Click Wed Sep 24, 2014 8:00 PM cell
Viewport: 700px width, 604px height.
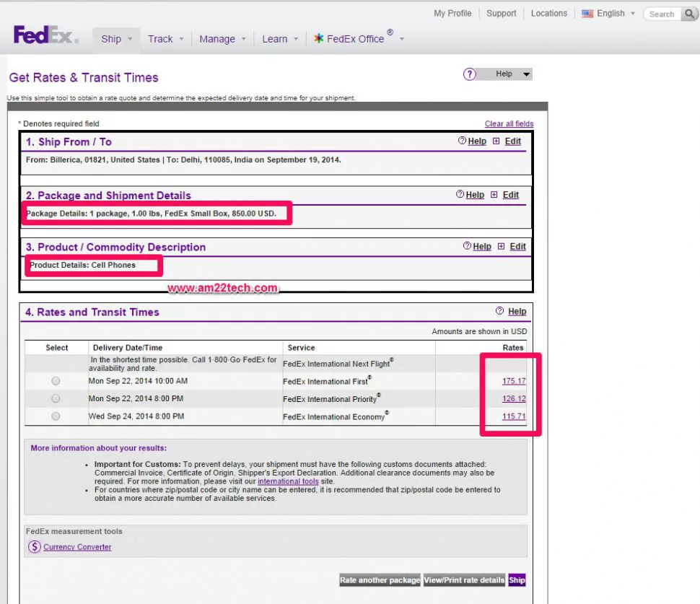pyautogui.click(x=136, y=416)
